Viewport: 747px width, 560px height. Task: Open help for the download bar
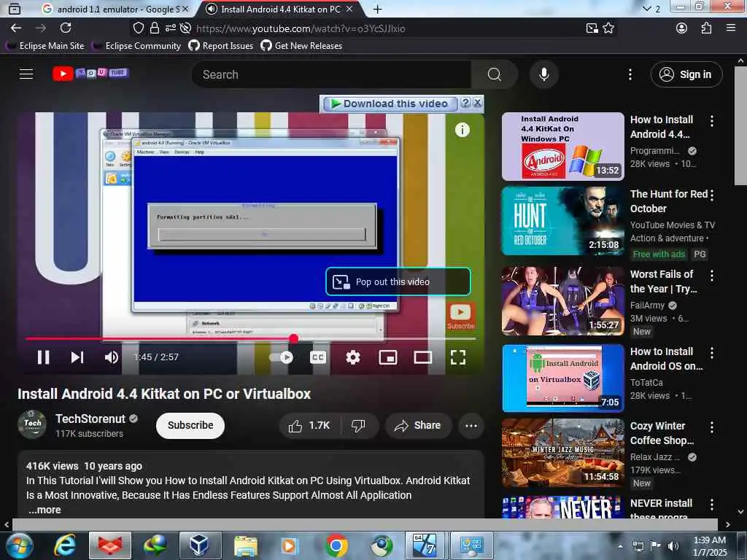(x=466, y=103)
